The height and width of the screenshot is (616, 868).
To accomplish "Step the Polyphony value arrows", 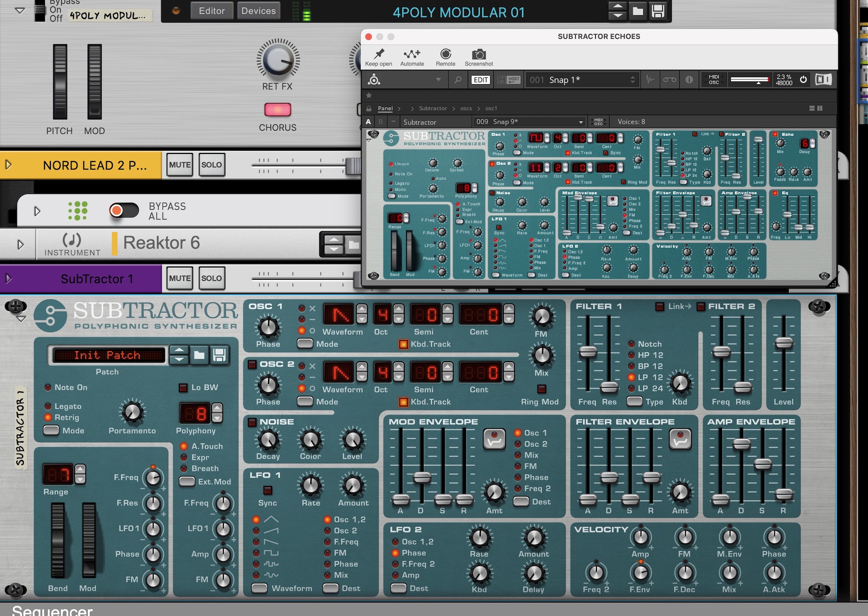I will pyautogui.click(x=217, y=413).
